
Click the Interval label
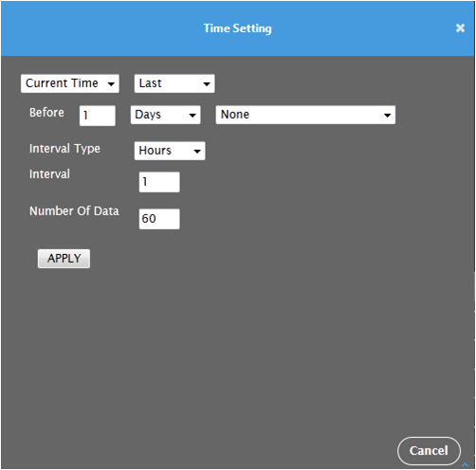[49, 174]
